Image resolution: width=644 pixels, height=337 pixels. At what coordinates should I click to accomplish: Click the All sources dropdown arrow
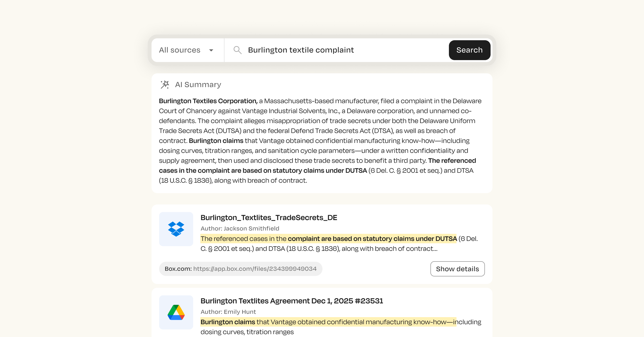(211, 50)
